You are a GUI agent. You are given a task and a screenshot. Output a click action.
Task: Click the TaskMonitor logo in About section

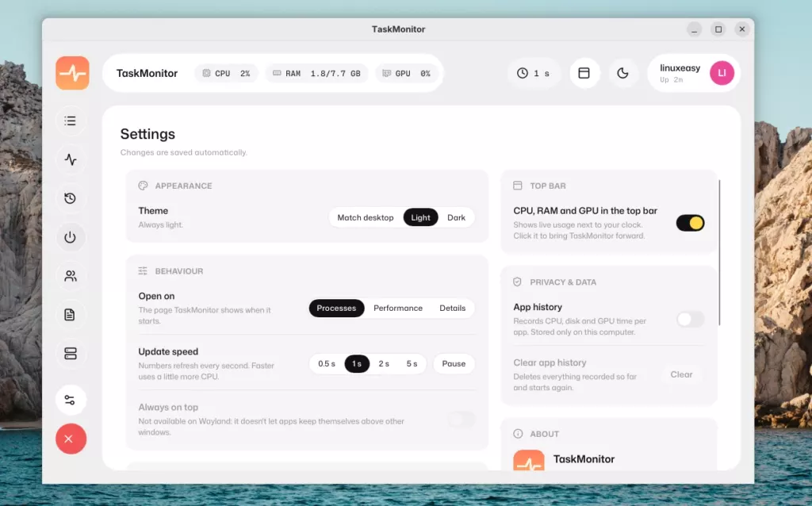click(x=529, y=461)
